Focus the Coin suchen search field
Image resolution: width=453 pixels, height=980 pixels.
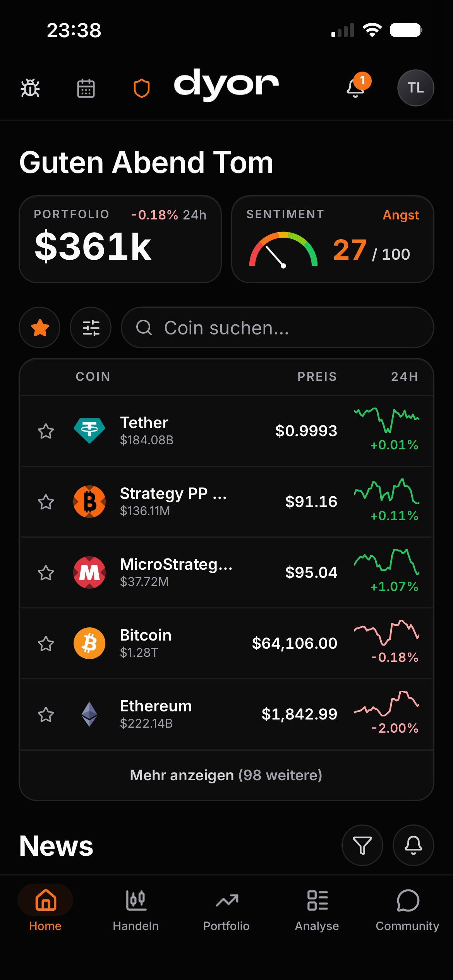click(x=278, y=327)
